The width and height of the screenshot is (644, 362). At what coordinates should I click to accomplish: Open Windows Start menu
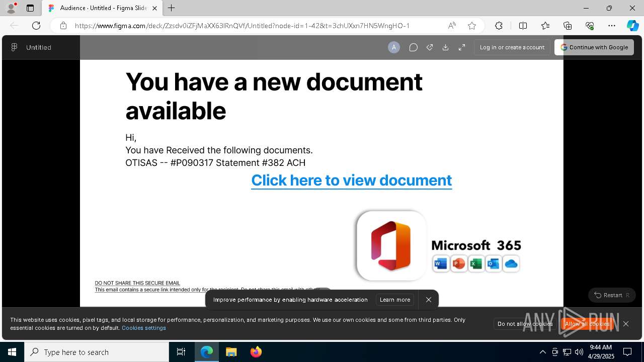click(12, 352)
